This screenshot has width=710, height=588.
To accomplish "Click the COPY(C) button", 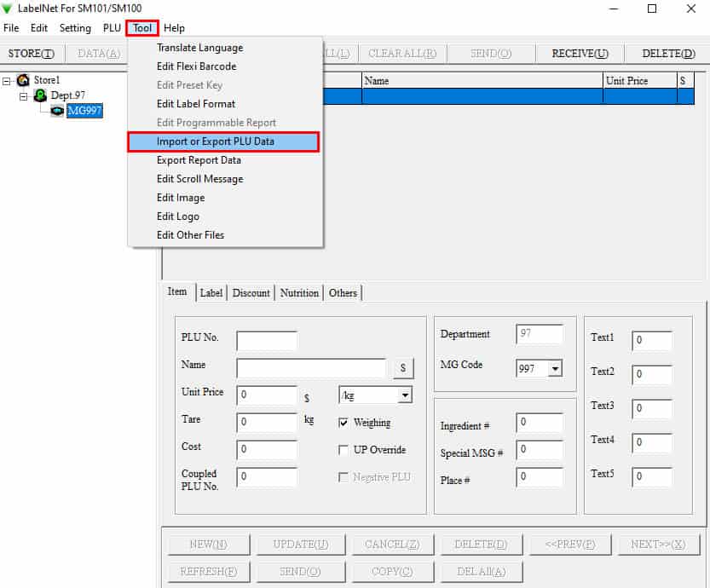I will [393, 571].
